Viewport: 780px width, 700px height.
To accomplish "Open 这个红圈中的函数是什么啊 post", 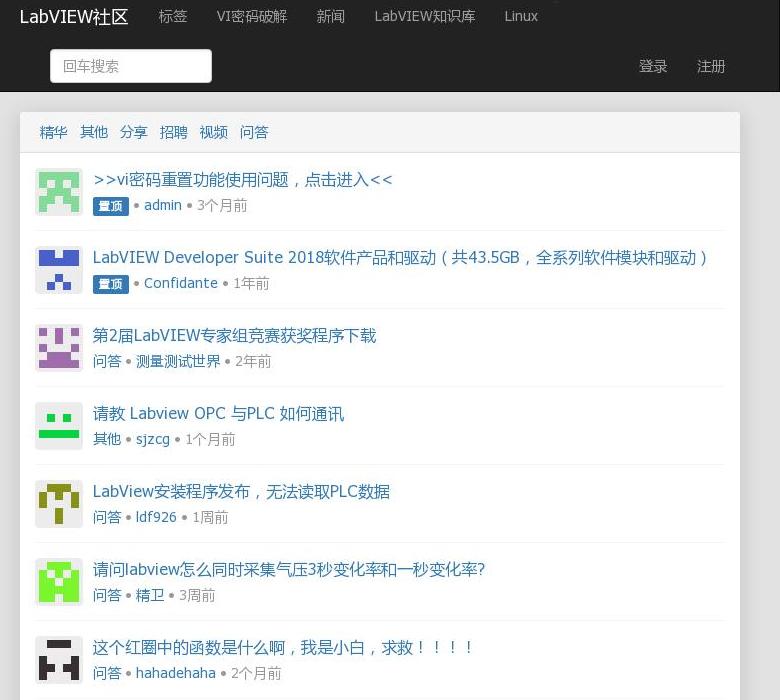I will point(282,647).
